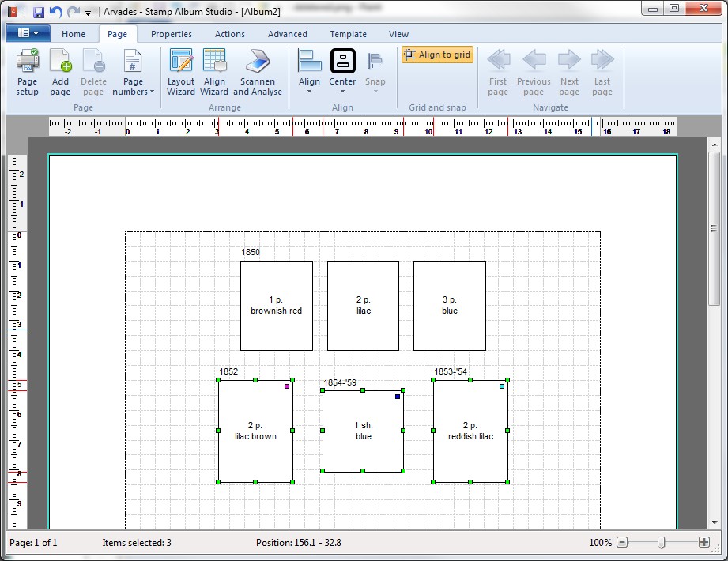Switch to the View tab
This screenshot has width=728, height=561.
[x=399, y=34]
